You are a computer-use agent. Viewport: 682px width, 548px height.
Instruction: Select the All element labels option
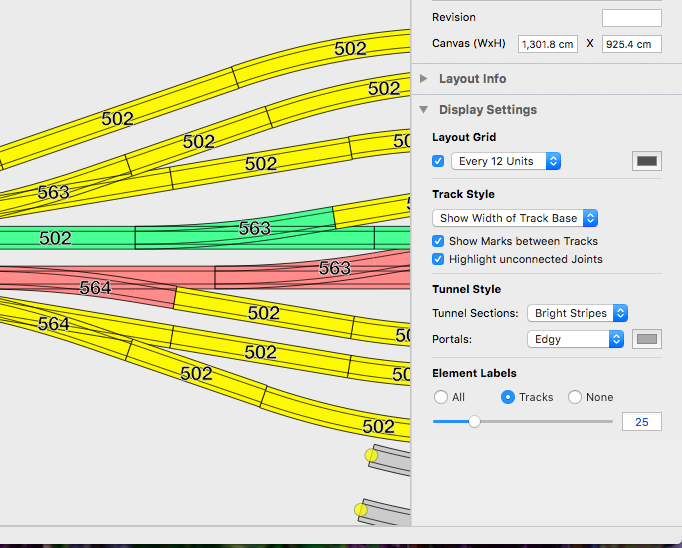point(441,397)
